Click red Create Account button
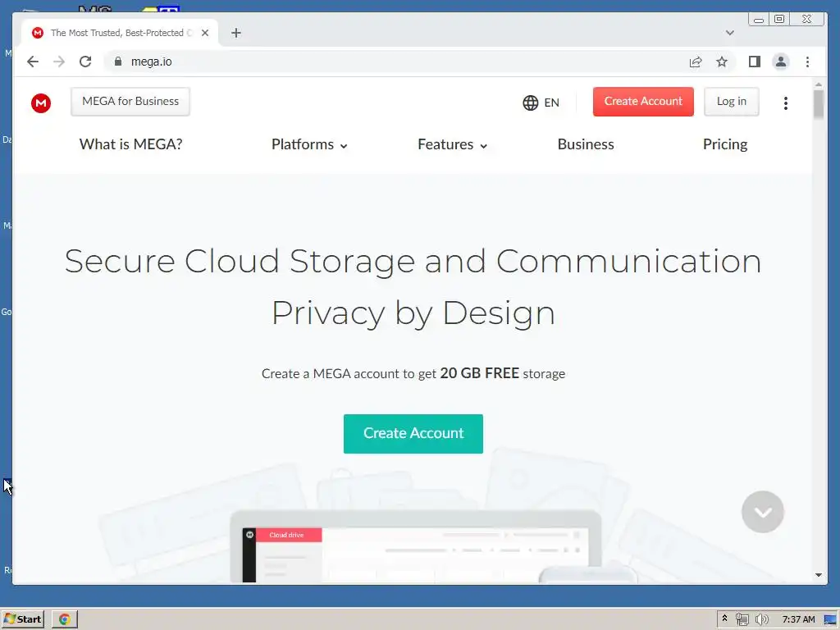 point(643,101)
